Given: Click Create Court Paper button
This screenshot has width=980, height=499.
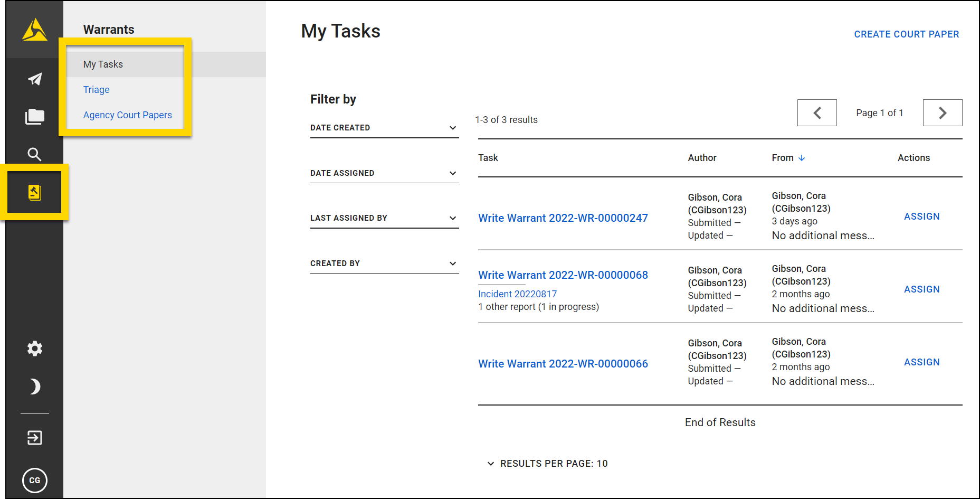Looking at the screenshot, I should [906, 34].
